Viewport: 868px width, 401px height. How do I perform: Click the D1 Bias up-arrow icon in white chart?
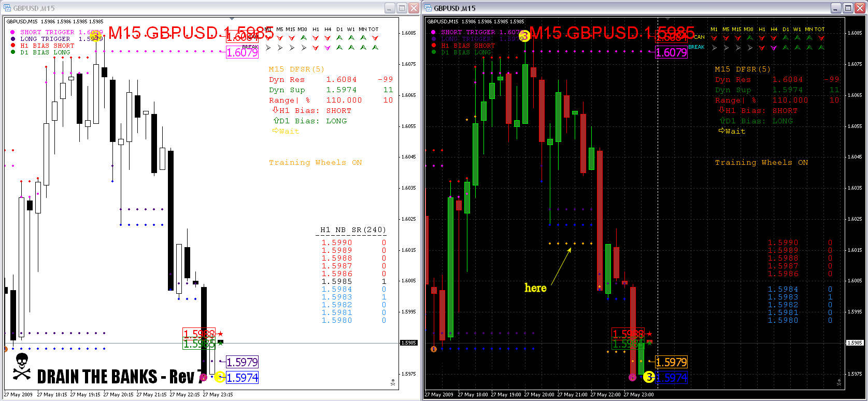tap(276, 120)
